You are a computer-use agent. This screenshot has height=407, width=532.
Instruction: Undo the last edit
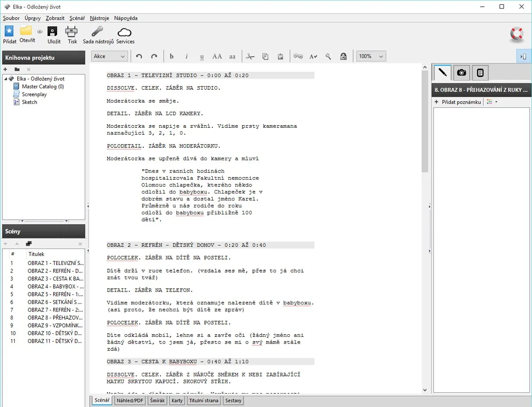click(139, 56)
